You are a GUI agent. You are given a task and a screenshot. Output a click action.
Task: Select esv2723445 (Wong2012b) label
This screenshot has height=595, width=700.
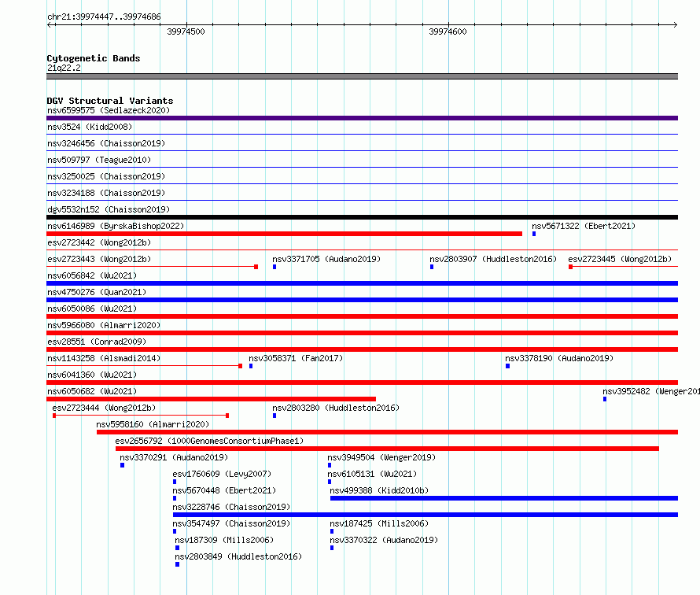[620, 259]
